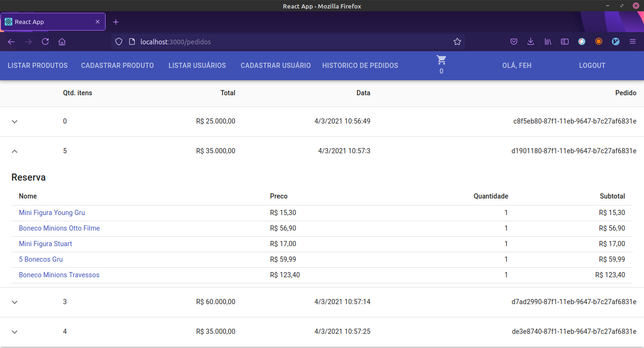Image resolution: width=644 pixels, height=348 pixels.
Task: Open the shopping cart icon
Action: pyautogui.click(x=441, y=60)
